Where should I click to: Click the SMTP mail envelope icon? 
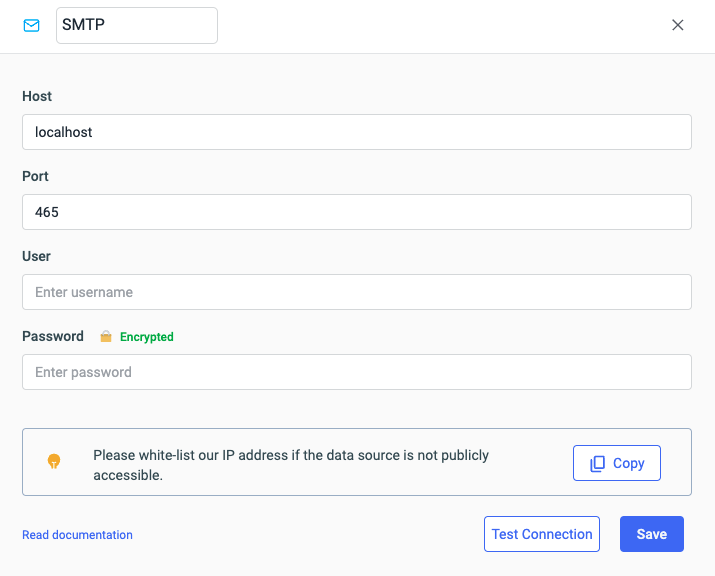(31, 26)
